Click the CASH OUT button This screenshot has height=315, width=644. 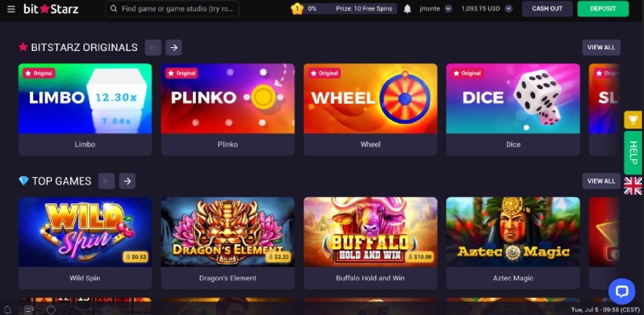[x=547, y=9]
